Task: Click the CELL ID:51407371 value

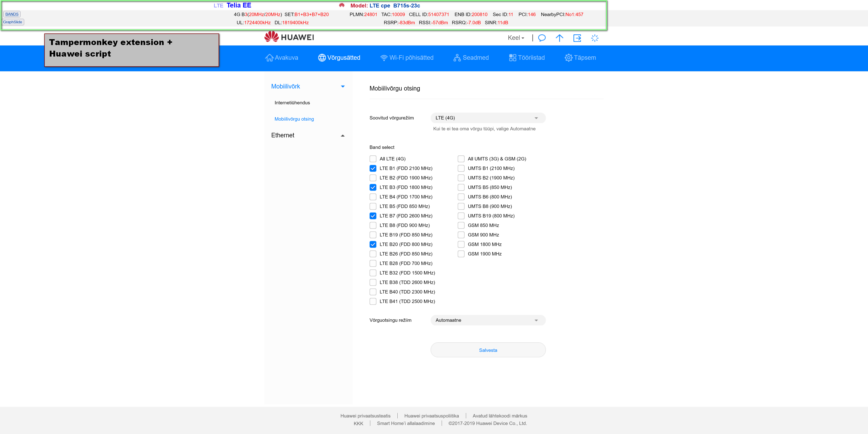Action: pyautogui.click(x=429, y=14)
